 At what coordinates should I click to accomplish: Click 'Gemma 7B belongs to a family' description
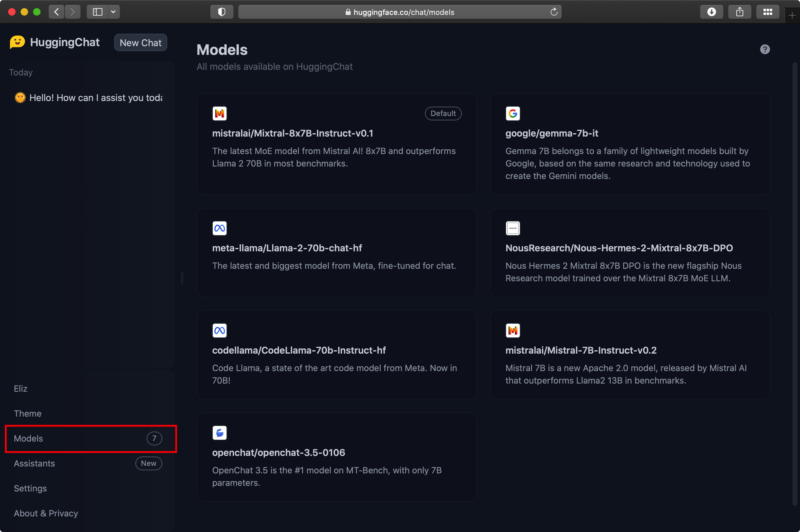627,163
